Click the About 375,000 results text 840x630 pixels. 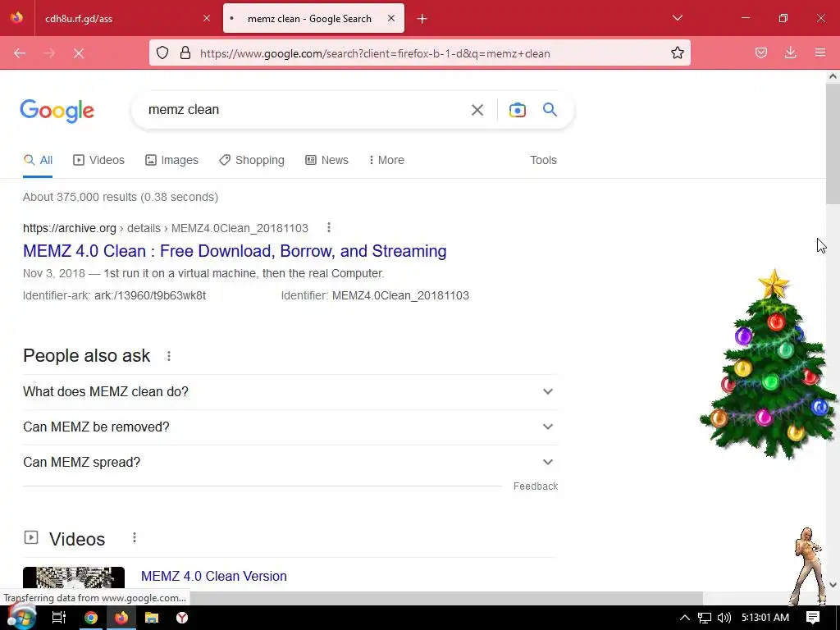pos(121,197)
